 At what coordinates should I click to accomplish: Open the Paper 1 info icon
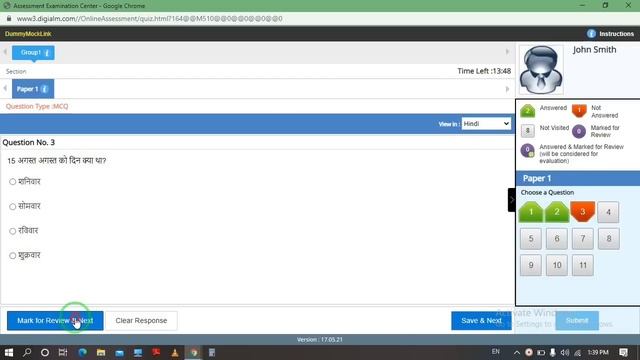[x=44, y=89]
